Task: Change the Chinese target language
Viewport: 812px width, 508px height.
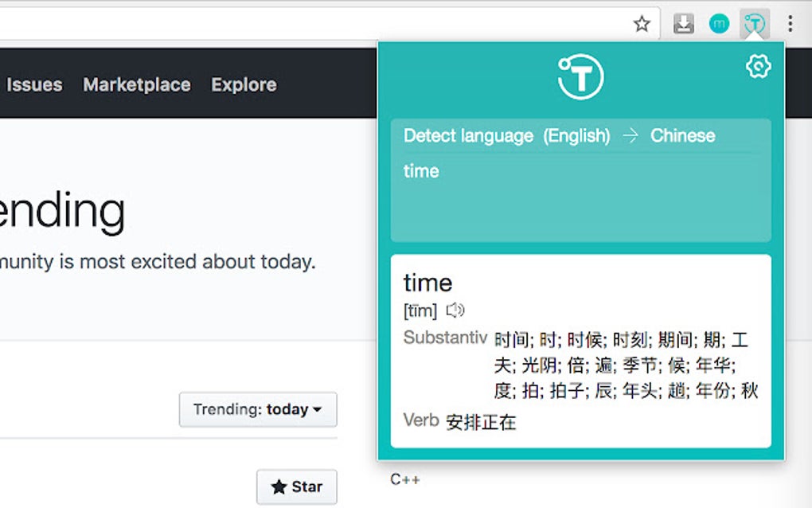Action: click(x=682, y=135)
